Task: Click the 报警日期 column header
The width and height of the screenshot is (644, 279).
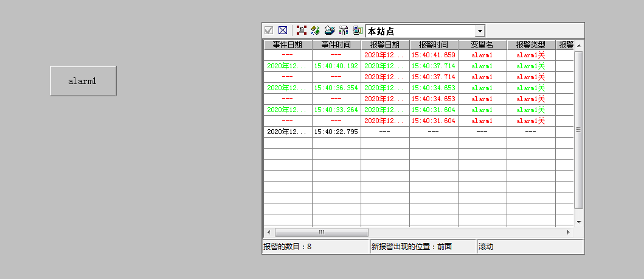Action: [x=386, y=45]
